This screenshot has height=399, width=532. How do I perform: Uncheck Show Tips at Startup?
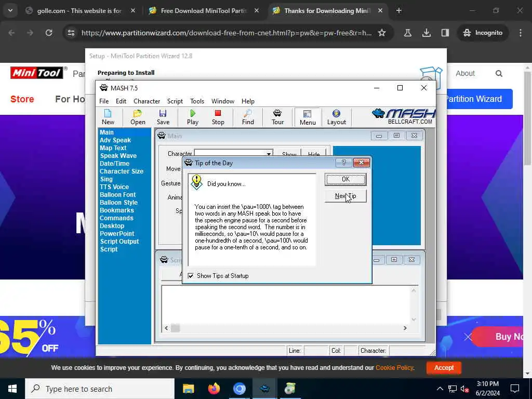coord(191,276)
